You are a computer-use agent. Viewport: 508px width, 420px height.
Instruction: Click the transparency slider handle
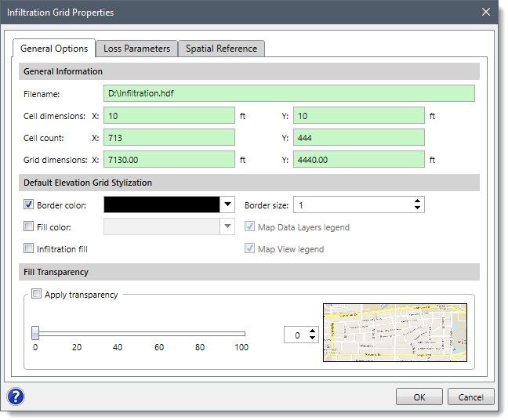[x=35, y=333]
